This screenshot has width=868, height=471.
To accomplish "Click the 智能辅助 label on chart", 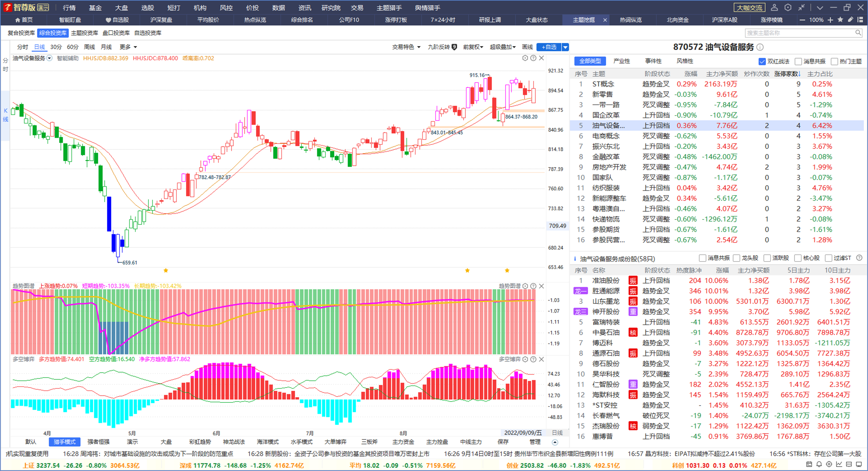I will pos(67,58).
